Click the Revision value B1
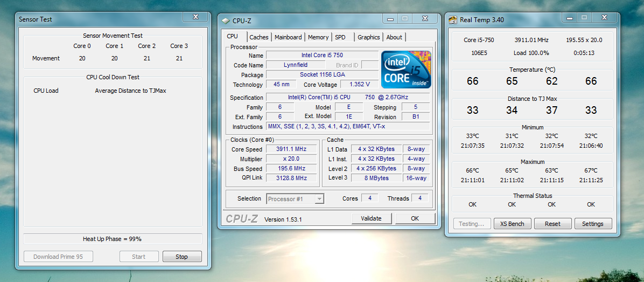 [416, 117]
